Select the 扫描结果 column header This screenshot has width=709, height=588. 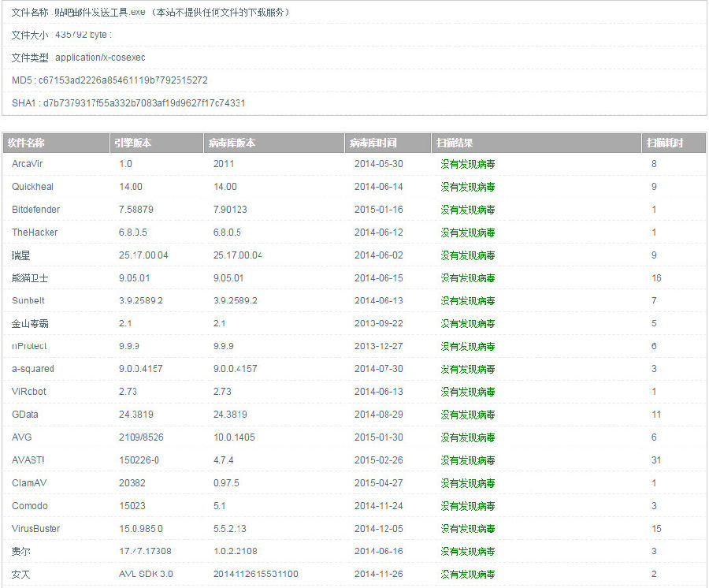click(455, 143)
